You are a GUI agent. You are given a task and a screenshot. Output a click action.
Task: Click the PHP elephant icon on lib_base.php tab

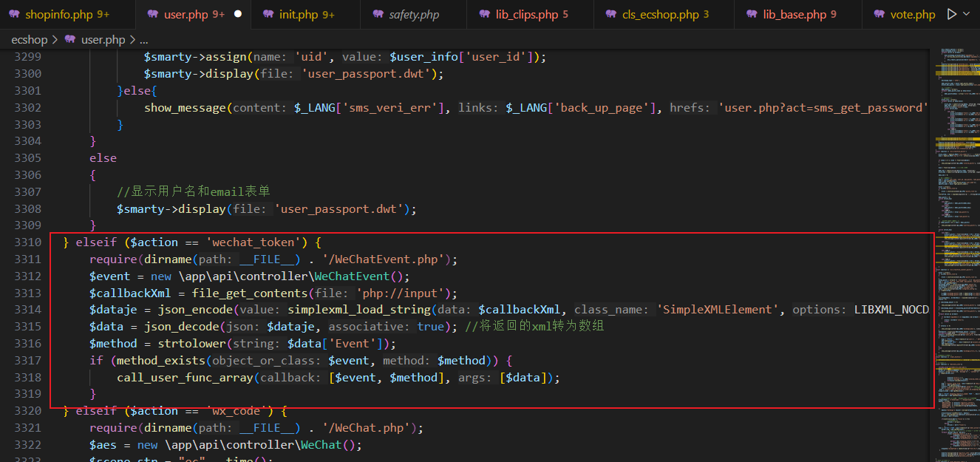point(752,15)
